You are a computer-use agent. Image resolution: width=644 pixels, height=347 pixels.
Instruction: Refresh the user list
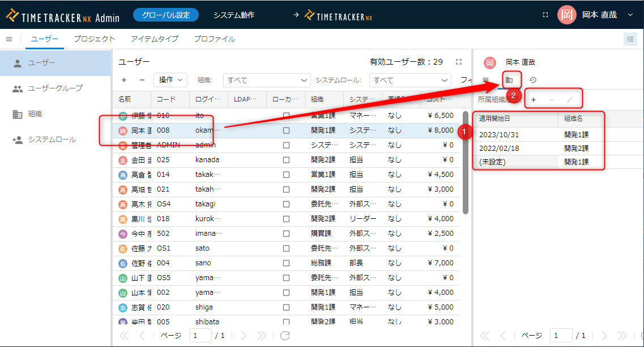point(285,335)
